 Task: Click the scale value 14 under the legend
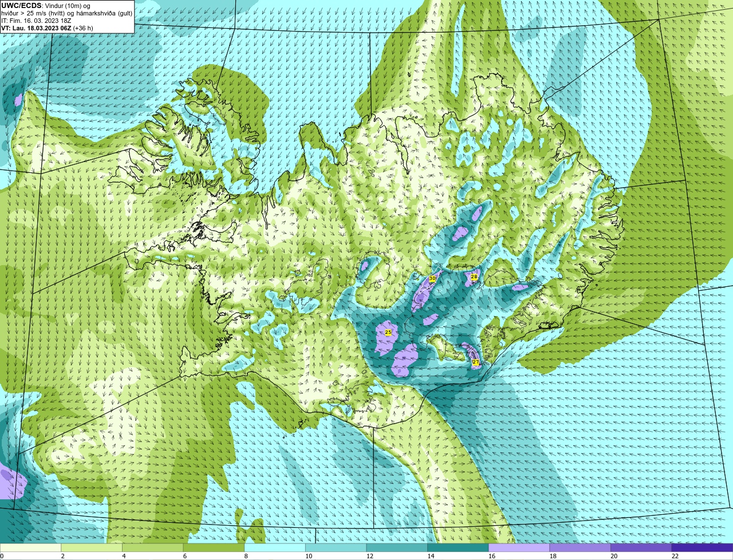point(431,556)
